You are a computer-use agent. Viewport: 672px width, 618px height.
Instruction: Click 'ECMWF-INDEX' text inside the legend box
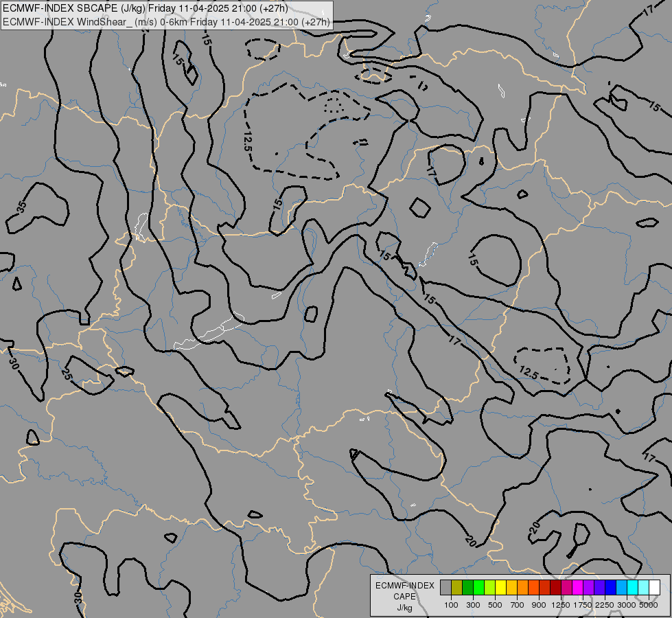point(404,586)
